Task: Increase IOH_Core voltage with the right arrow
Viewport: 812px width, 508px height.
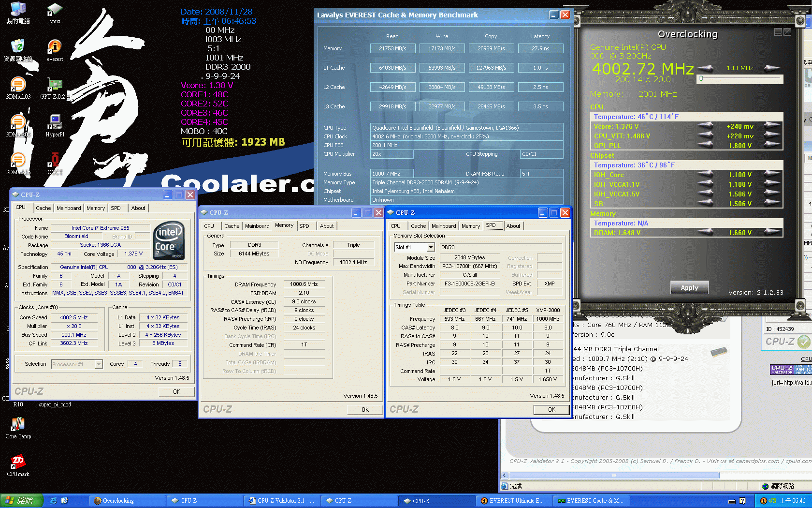Action: pyautogui.click(x=772, y=174)
